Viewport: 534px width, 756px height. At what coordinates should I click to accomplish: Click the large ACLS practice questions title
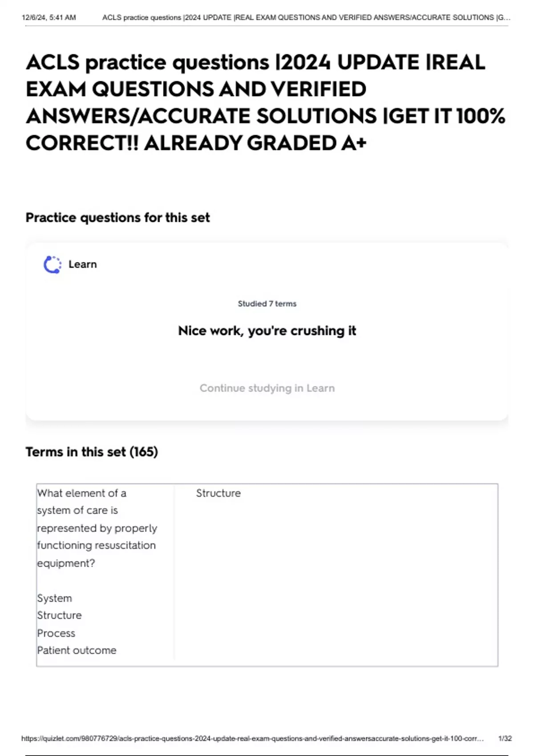[x=265, y=102]
